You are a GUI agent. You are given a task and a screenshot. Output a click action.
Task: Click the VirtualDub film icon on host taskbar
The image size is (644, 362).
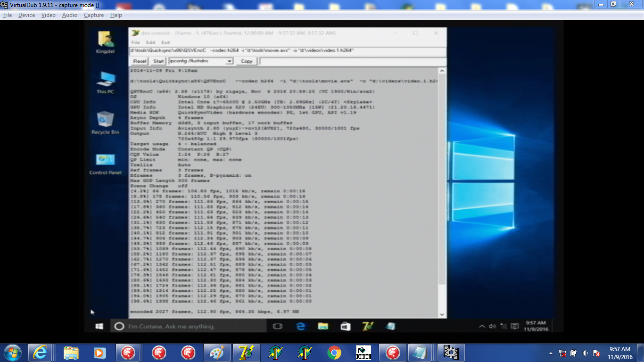click(363, 353)
